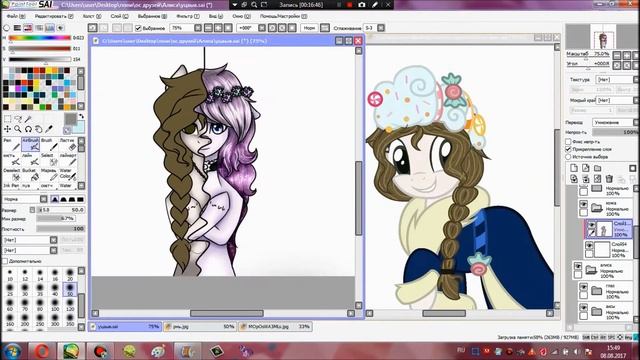Open the Холст menu
This screenshot has height=360, width=640.
91,16
